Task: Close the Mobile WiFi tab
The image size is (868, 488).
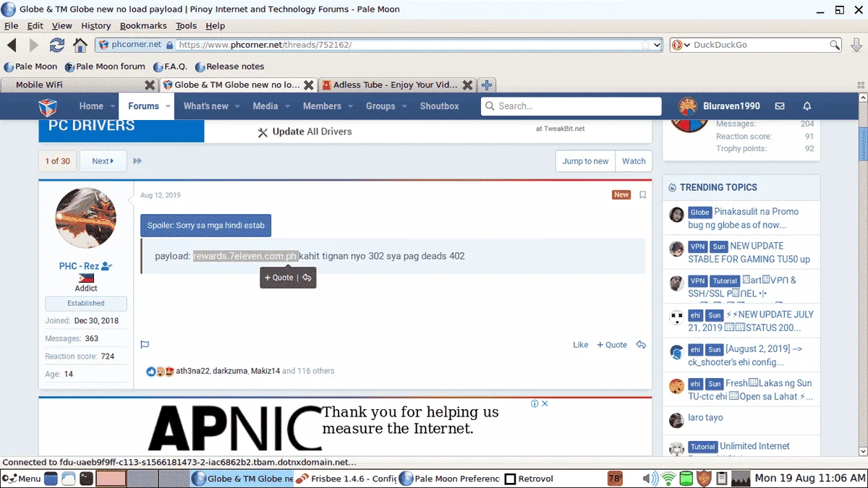Action: (x=150, y=85)
